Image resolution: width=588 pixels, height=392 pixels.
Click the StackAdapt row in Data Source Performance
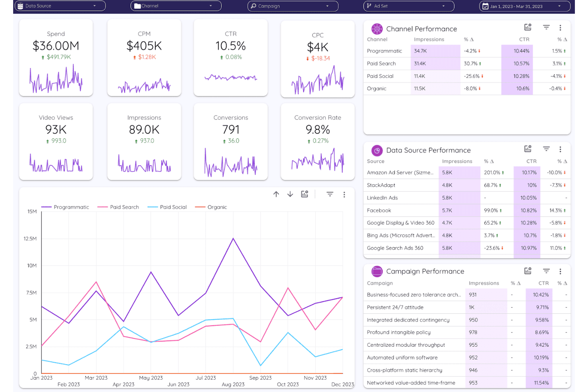click(x=467, y=185)
